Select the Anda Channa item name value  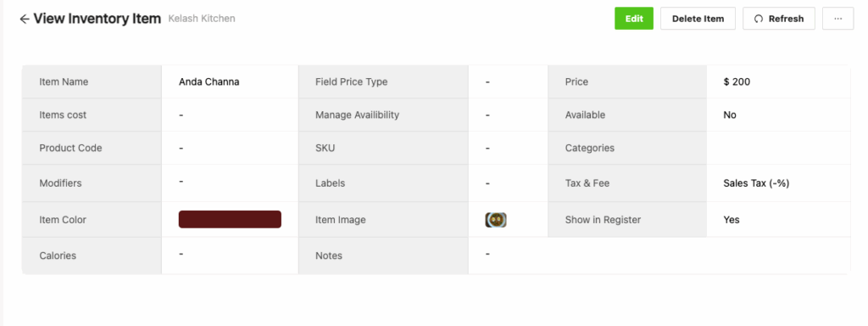point(209,82)
